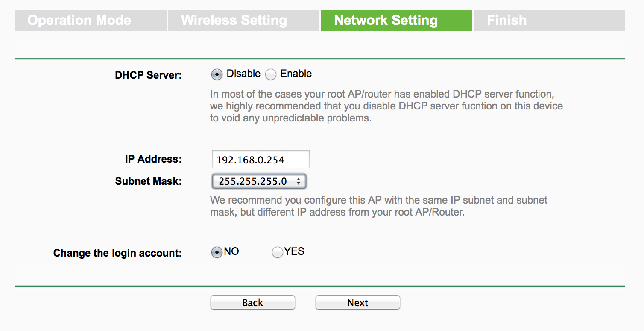Click the Change the login account label
The width and height of the screenshot is (644, 331).
pyautogui.click(x=117, y=253)
